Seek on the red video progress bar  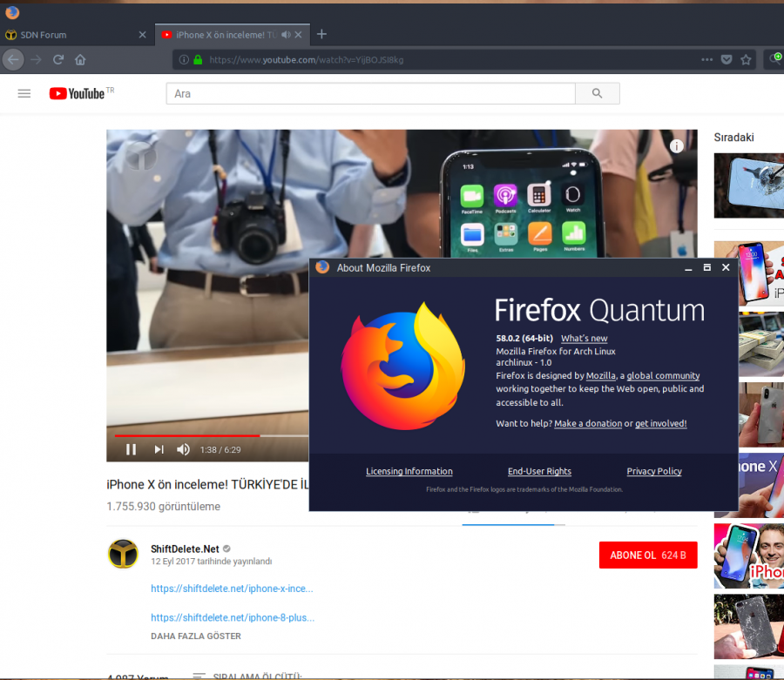click(x=211, y=435)
